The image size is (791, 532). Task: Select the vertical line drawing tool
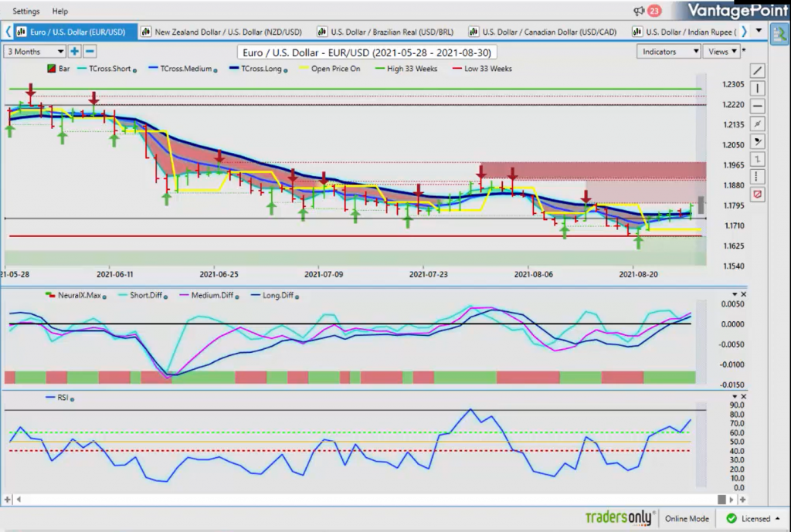757,89
